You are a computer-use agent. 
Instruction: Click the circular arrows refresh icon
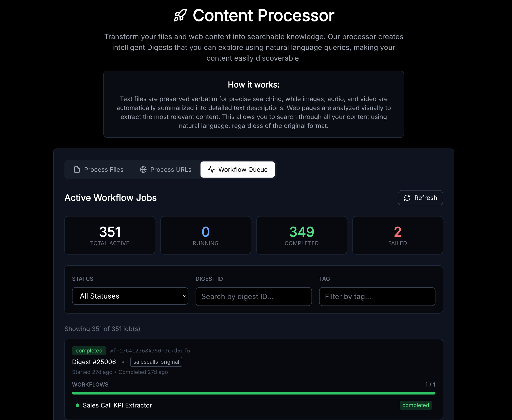(x=407, y=198)
